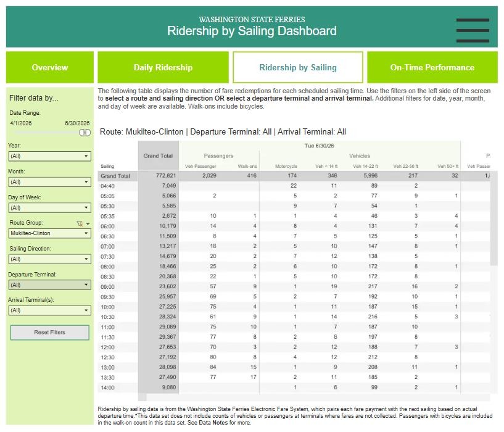Viewport: 504px width, 432px height.
Task: Select the 12:00 sailing row label
Action: pos(107,347)
